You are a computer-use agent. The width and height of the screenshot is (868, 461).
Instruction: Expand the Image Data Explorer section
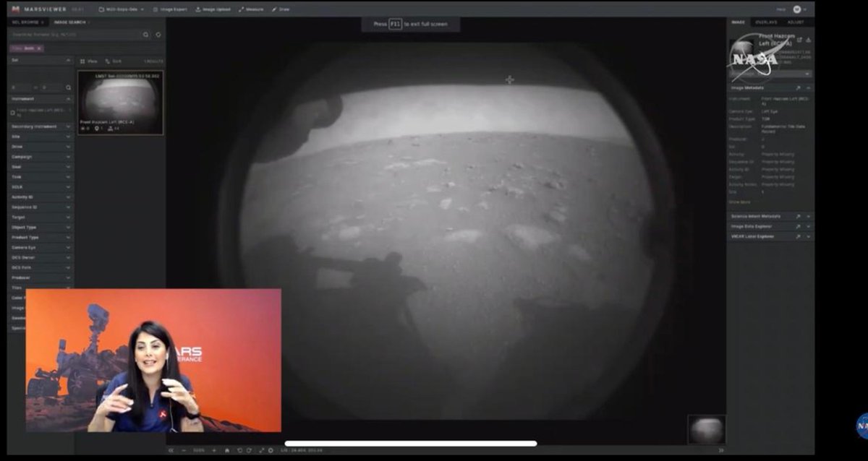click(x=809, y=226)
